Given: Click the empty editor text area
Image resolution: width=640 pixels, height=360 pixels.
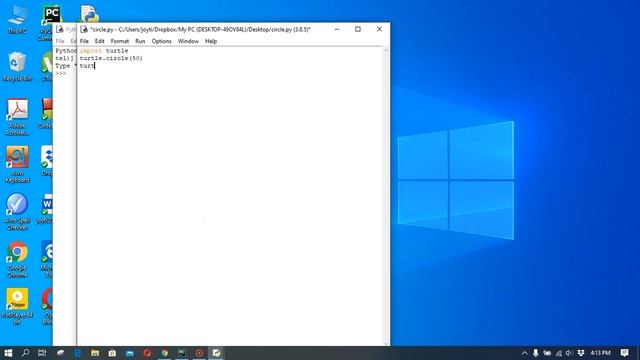Looking at the screenshot, I should pos(230,204).
